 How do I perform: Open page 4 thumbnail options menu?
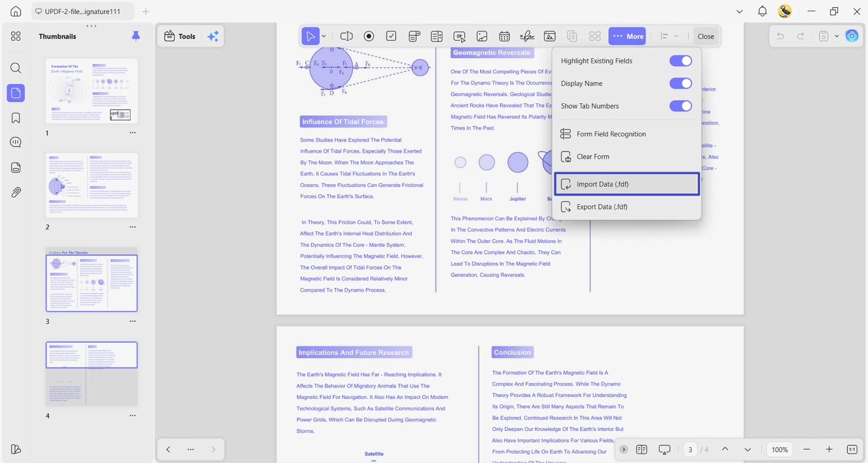132,416
